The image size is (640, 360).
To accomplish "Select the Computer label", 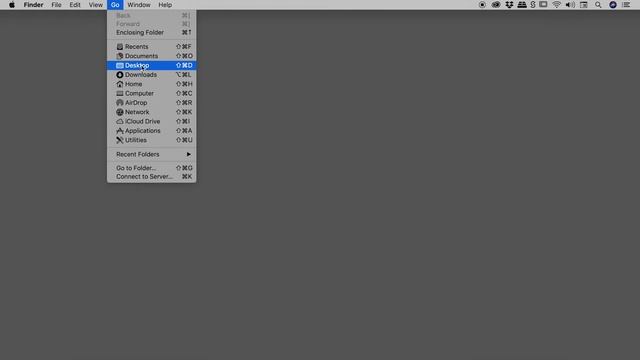I will [x=139, y=93].
